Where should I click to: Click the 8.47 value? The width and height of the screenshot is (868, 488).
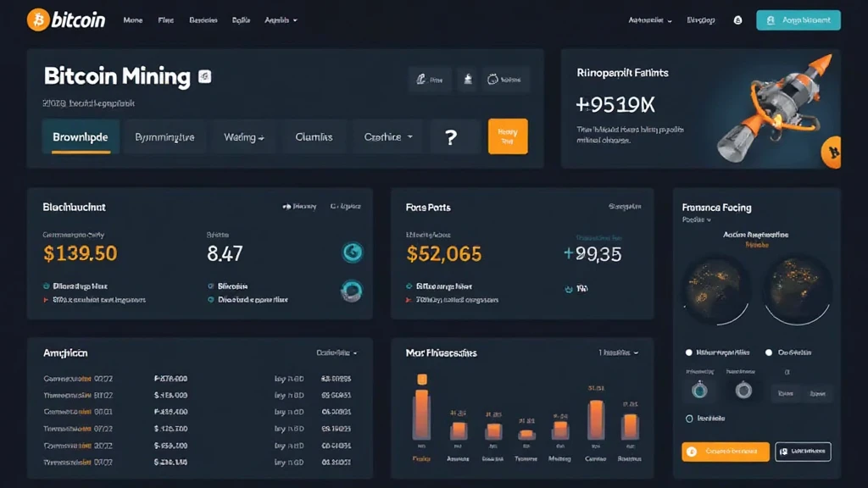pyautogui.click(x=225, y=253)
